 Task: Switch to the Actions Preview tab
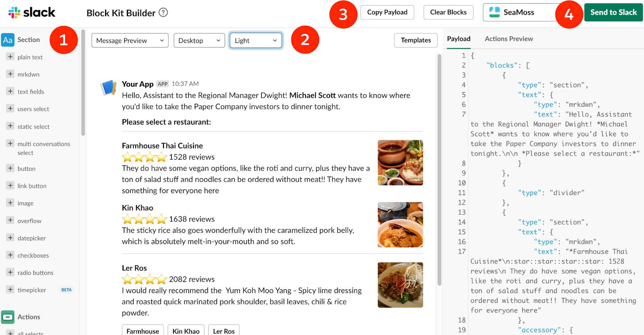[x=509, y=39]
